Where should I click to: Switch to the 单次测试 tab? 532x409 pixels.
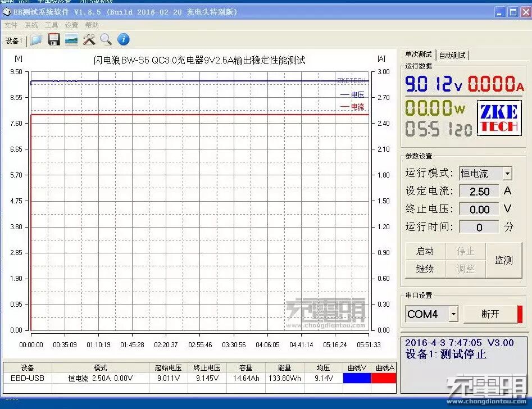[x=418, y=54]
